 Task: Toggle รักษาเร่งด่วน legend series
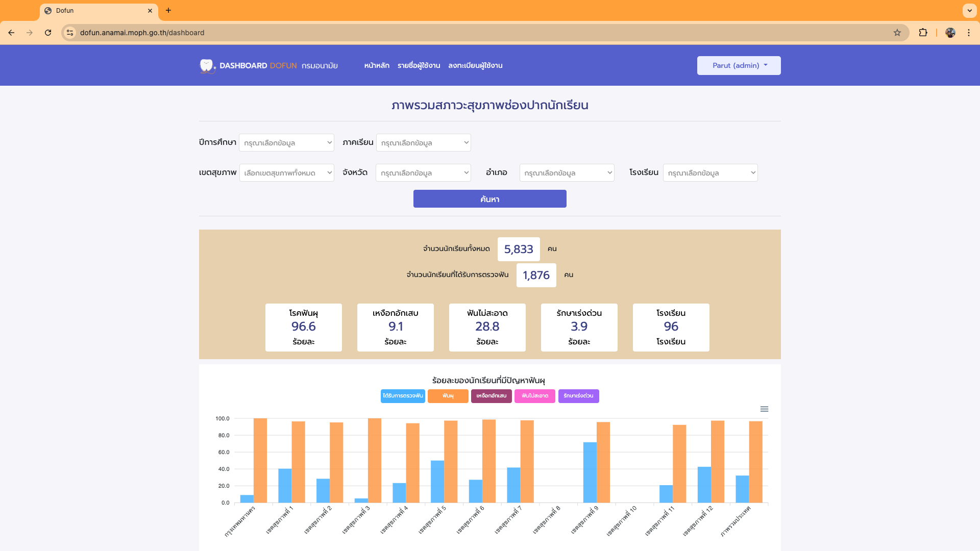(x=578, y=396)
